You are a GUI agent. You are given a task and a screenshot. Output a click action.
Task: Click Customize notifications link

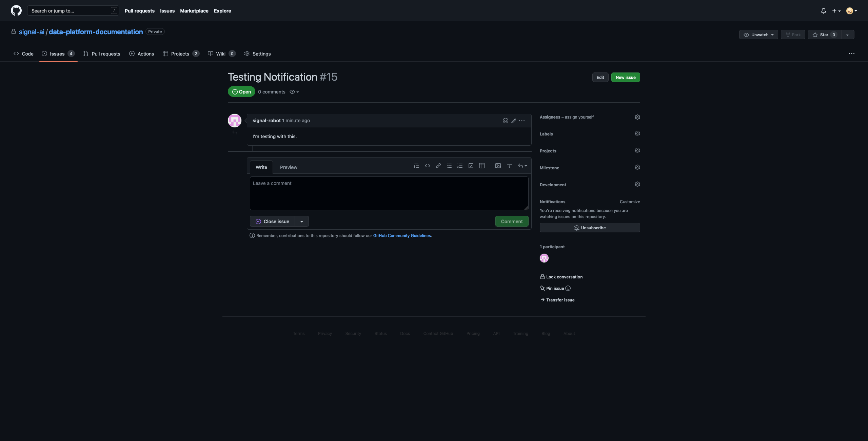coord(630,202)
